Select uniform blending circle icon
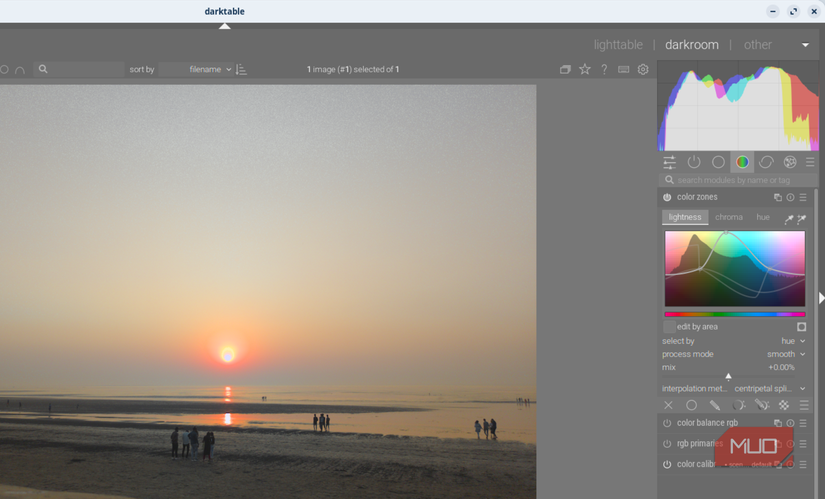Viewport: 825px width, 499px height. click(691, 405)
